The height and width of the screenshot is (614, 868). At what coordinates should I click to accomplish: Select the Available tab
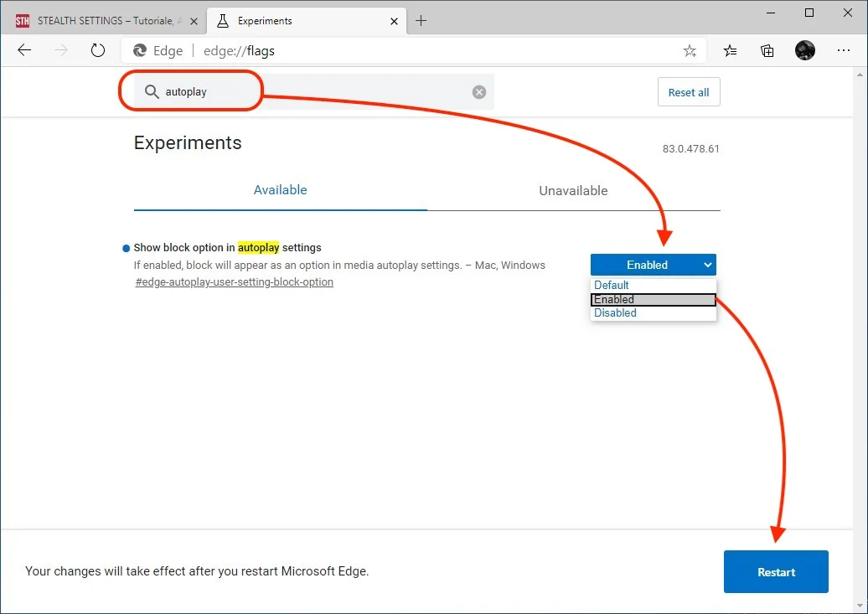click(x=280, y=190)
